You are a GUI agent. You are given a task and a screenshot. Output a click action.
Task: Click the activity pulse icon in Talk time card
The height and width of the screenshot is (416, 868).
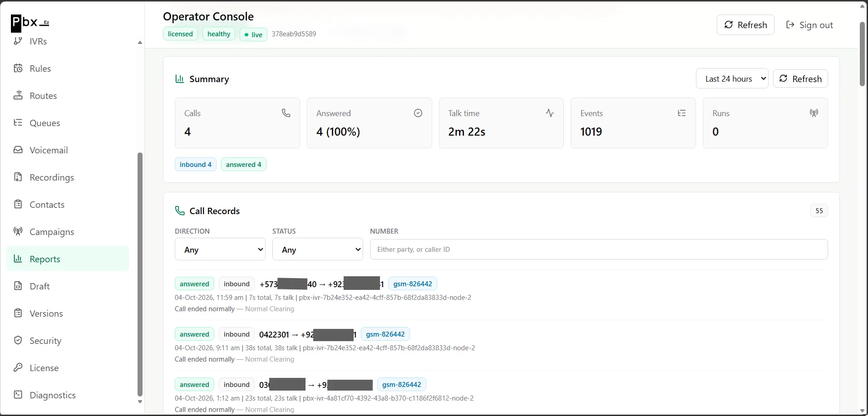click(550, 113)
